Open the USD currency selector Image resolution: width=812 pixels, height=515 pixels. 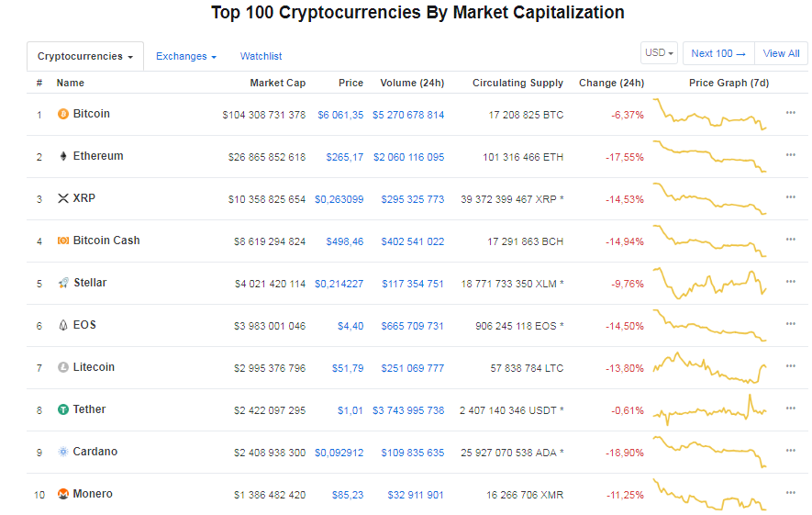[x=659, y=53]
